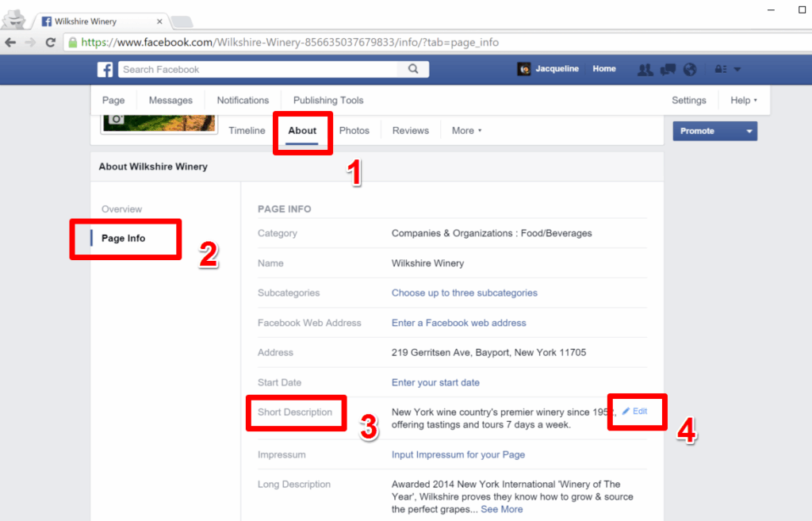The width and height of the screenshot is (812, 521).
Task: Click the Impressum row label
Action: (x=282, y=454)
